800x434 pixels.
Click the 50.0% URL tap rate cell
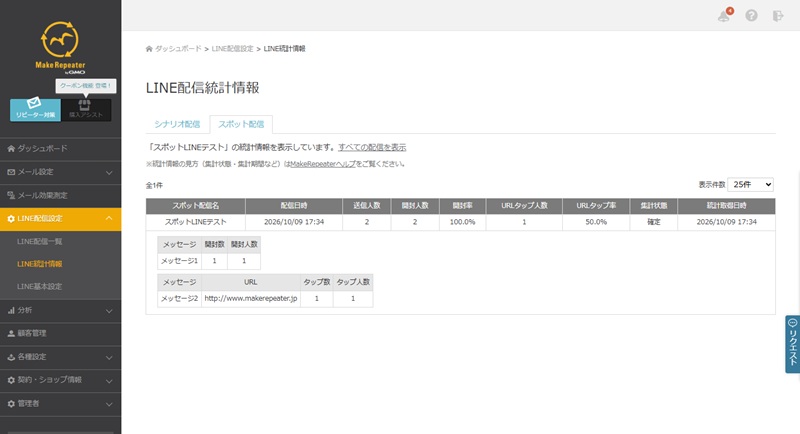(x=596, y=222)
